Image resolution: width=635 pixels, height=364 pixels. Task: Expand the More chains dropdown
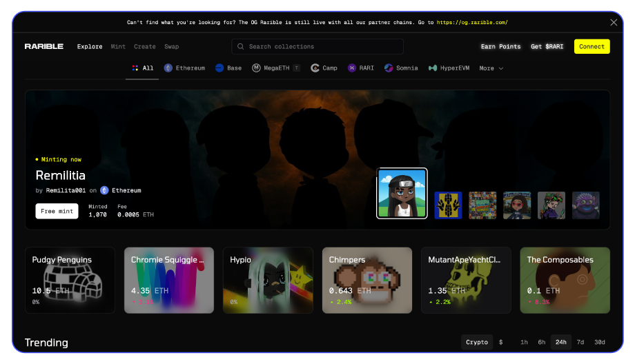[491, 68]
